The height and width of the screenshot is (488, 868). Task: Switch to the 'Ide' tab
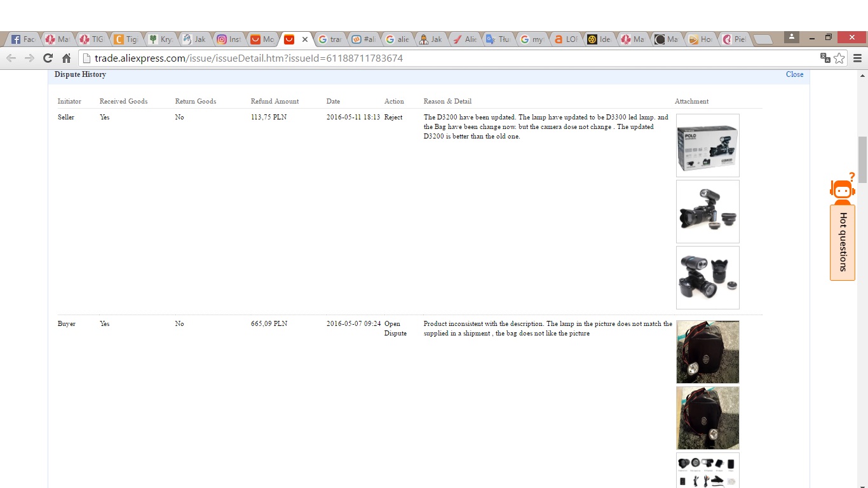[600, 39]
